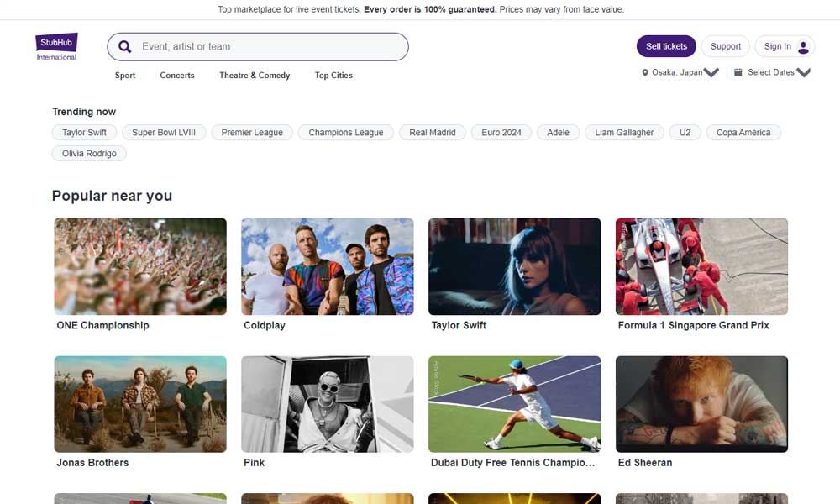Click the Every order is 100% guaranteed banner
Image resolution: width=840 pixels, height=504 pixels.
click(x=430, y=9)
